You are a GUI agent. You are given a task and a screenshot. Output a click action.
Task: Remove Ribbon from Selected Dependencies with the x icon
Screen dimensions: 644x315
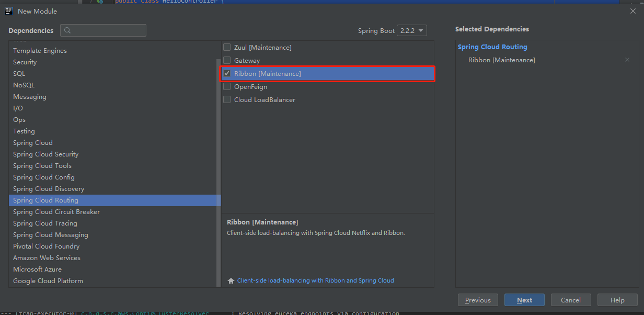coord(627,60)
